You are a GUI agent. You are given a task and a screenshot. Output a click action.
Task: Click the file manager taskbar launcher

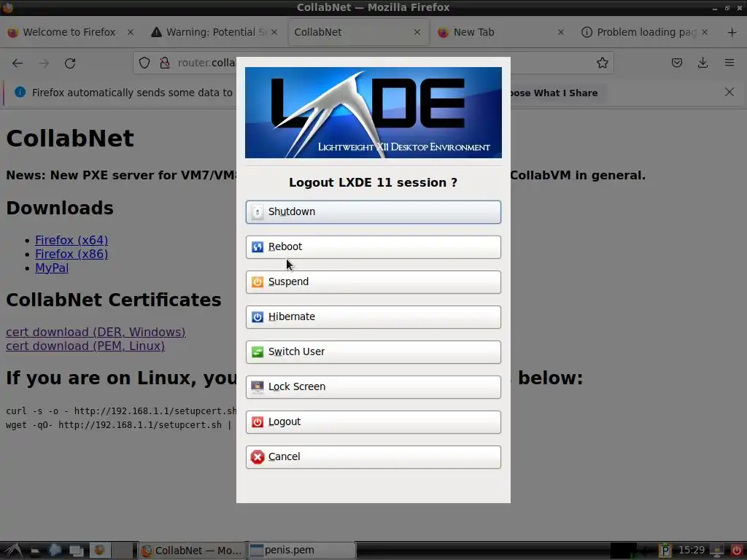(35, 551)
